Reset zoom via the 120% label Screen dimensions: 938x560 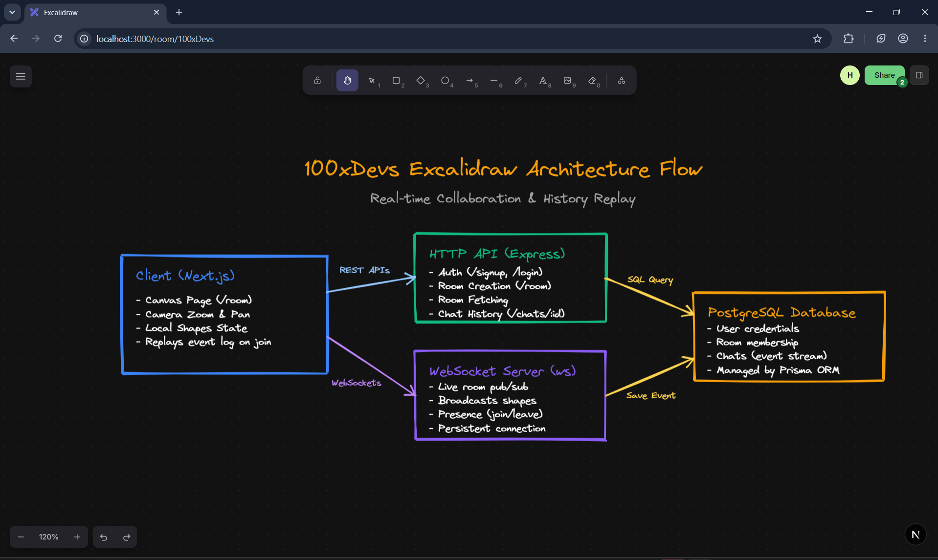(49, 537)
